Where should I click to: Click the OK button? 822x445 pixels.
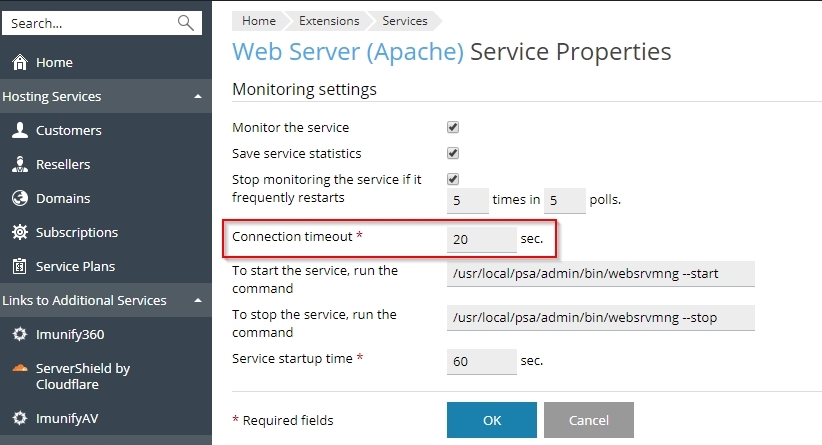point(491,420)
